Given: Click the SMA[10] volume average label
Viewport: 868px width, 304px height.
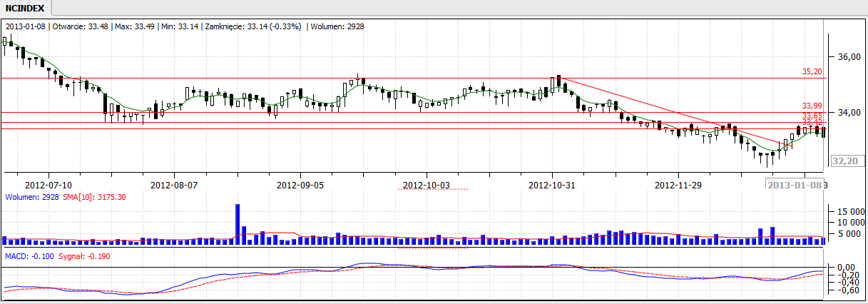Looking at the screenshot, I should [x=93, y=197].
